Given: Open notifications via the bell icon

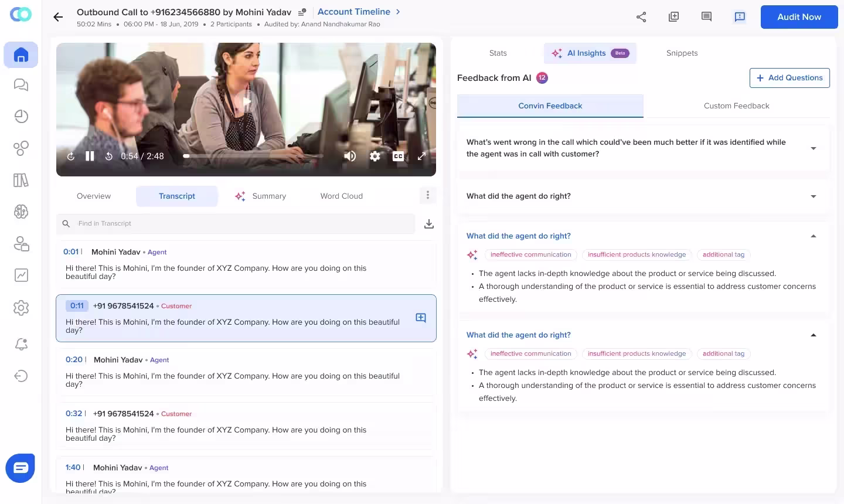Looking at the screenshot, I should [21, 344].
